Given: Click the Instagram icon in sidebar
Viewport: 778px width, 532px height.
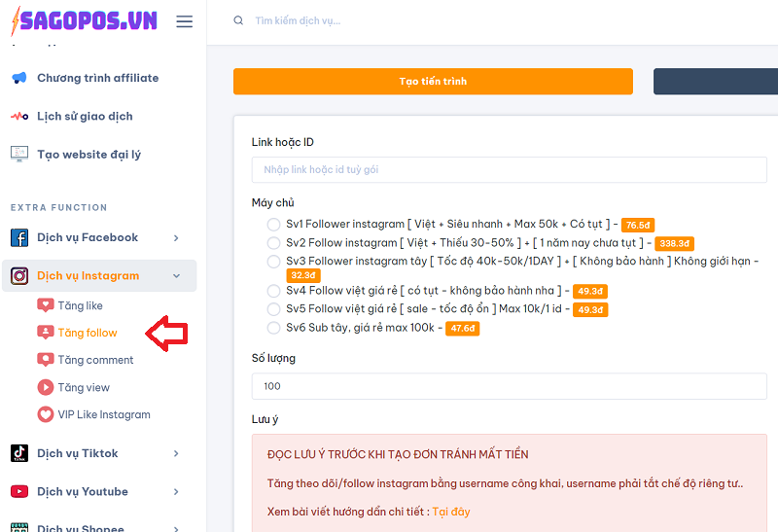Looking at the screenshot, I should (19, 276).
